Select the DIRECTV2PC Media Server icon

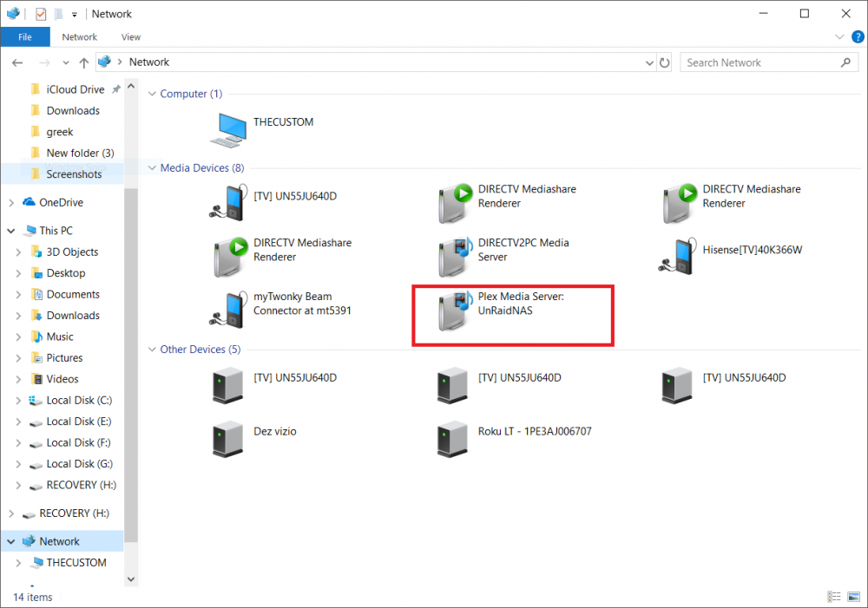[x=455, y=257]
